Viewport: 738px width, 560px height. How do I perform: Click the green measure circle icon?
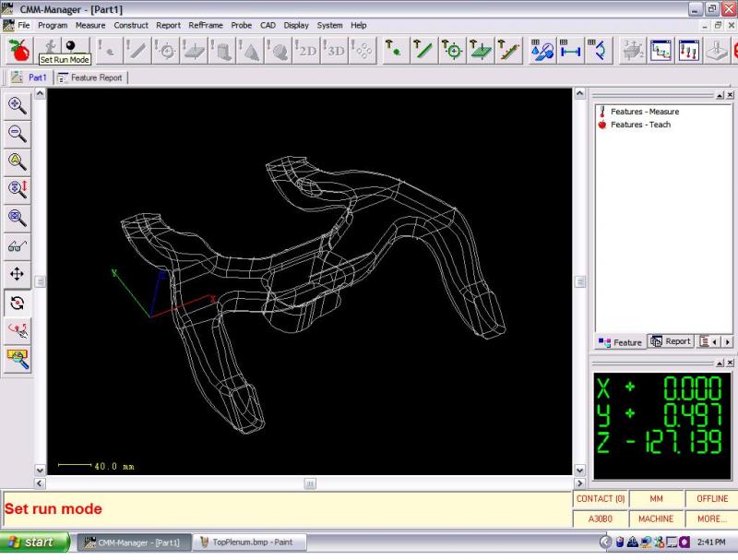click(453, 50)
